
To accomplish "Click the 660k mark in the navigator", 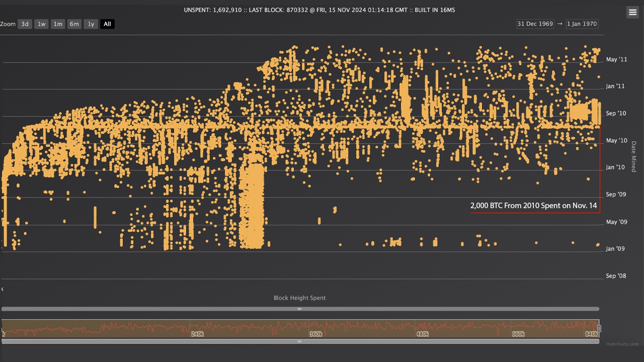I will click(518, 334).
